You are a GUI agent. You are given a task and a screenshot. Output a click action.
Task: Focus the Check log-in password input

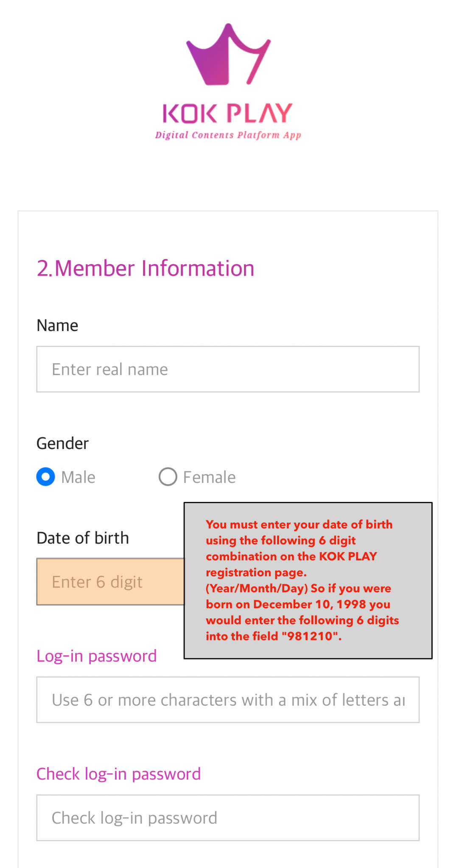pyautogui.click(x=228, y=818)
